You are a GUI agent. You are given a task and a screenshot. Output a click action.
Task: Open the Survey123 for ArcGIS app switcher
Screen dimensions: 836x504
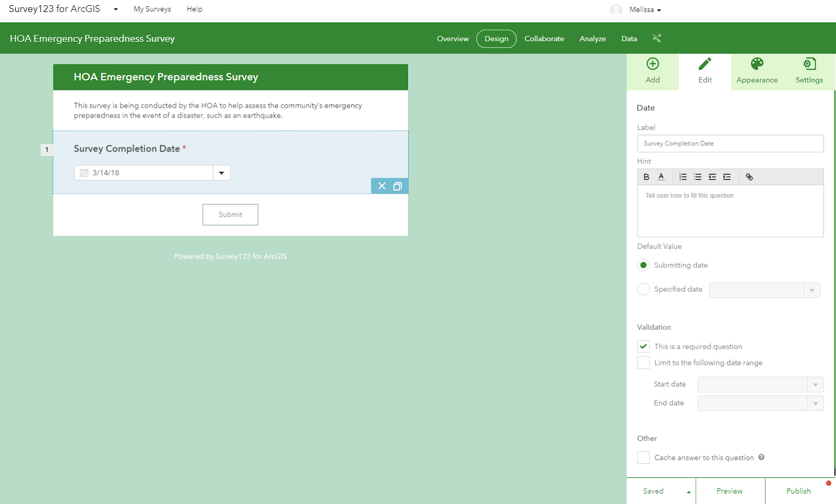coord(115,9)
